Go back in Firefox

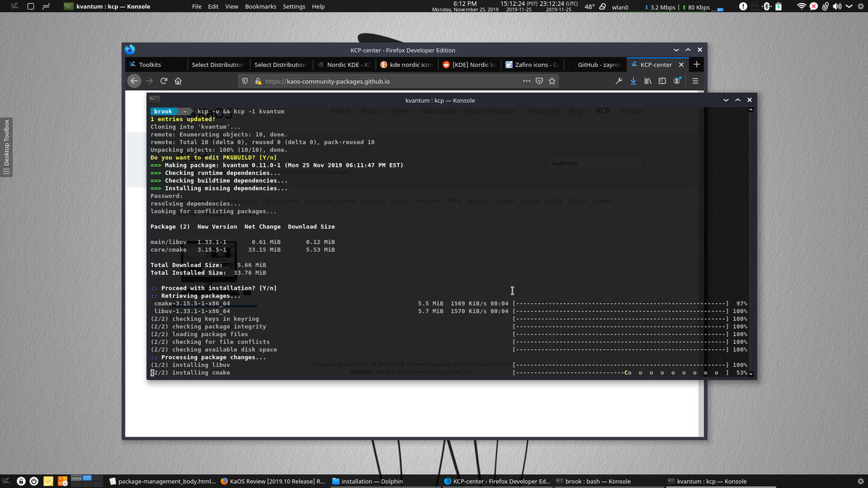pos(134,81)
